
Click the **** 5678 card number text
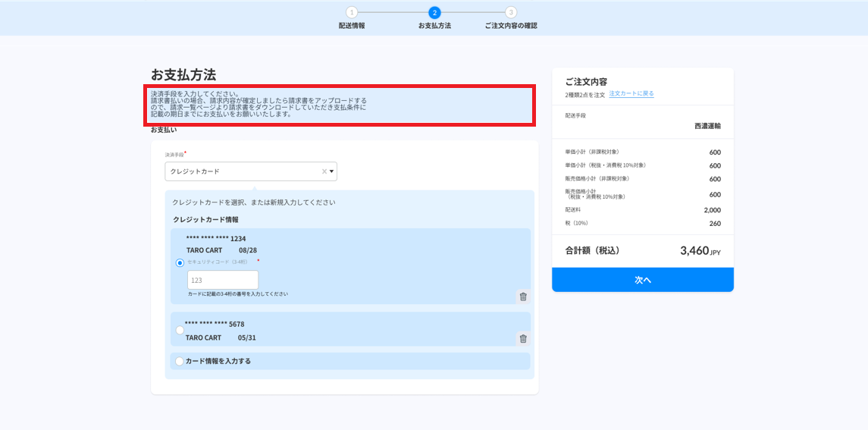[215, 324]
